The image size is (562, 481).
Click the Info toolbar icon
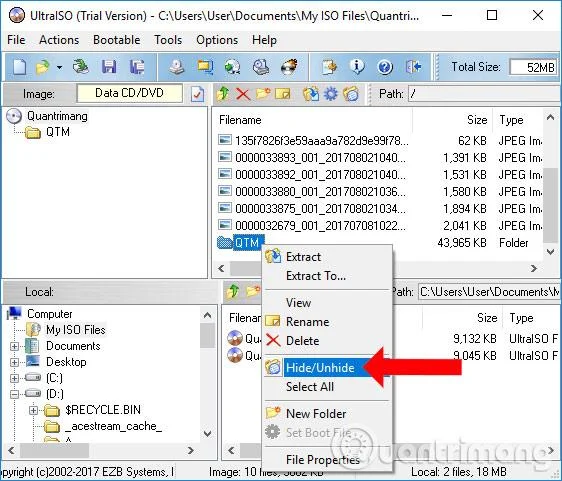coord(357,67)
